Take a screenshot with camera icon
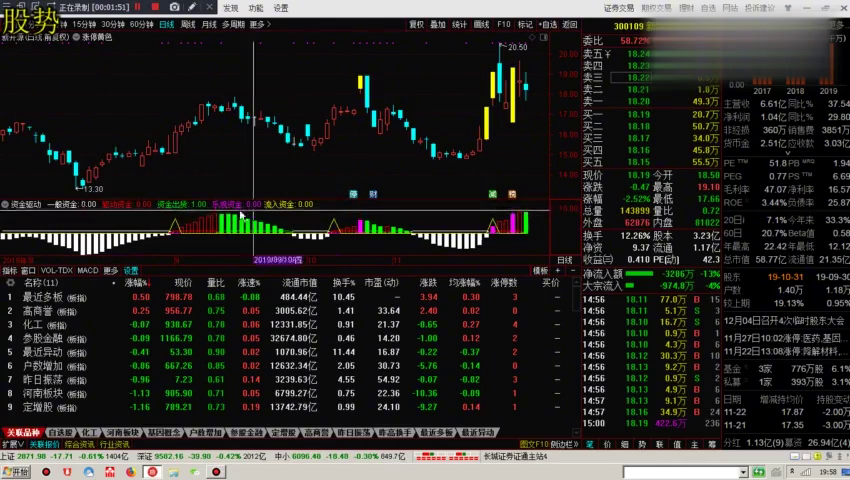 [x=175, y=7]
